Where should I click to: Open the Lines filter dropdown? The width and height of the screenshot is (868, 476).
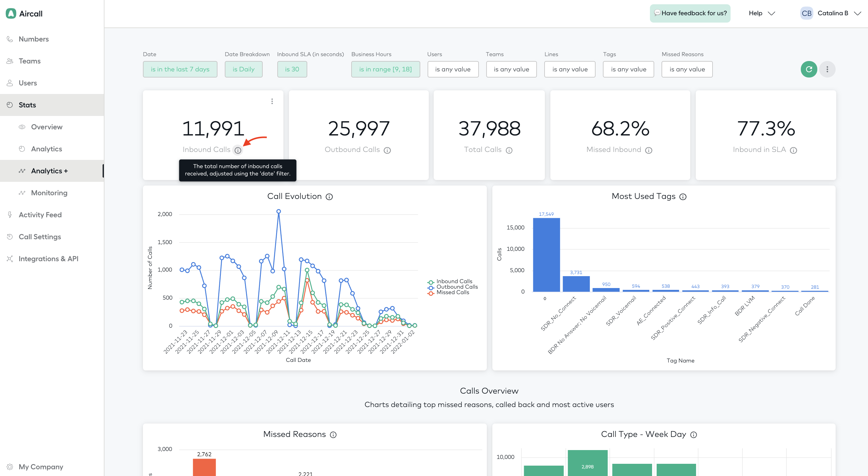click(x=570, y=69)
